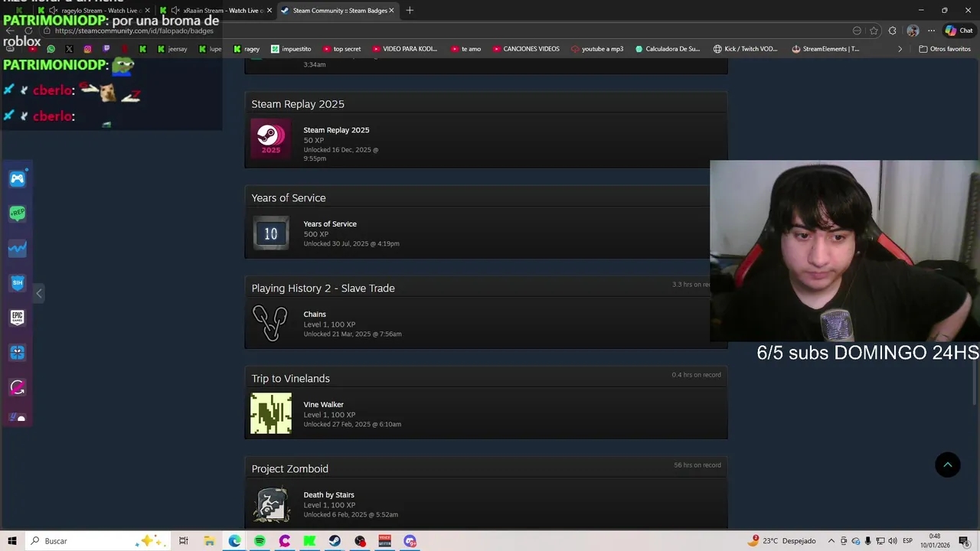The image size is (980, 551).
Task: Open the Voice Meeter taskbar icon
Action: click(x=384, y=541)
